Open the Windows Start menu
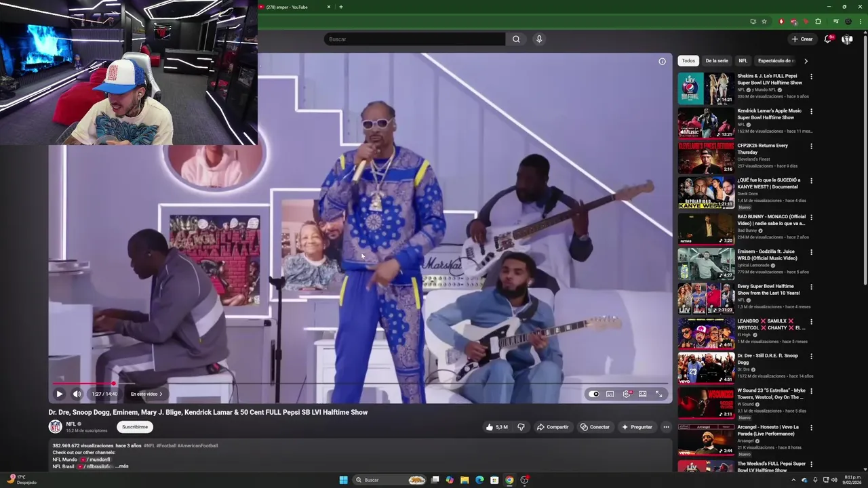This screenshot has height=488, width=868. [x=343, y=480]
